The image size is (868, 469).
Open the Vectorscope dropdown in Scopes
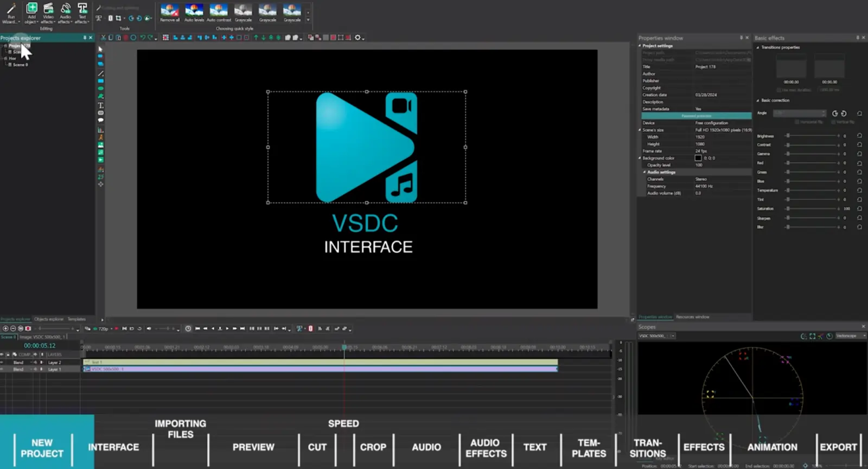pos(851,336)
